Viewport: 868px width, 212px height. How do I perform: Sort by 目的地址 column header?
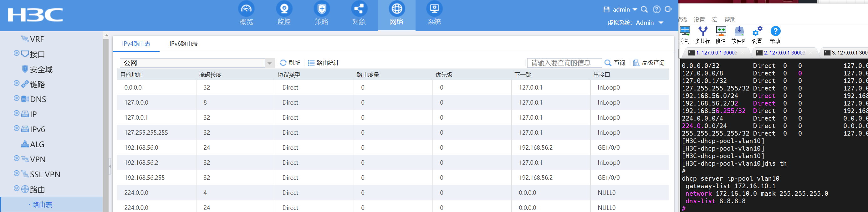[131, 75]
